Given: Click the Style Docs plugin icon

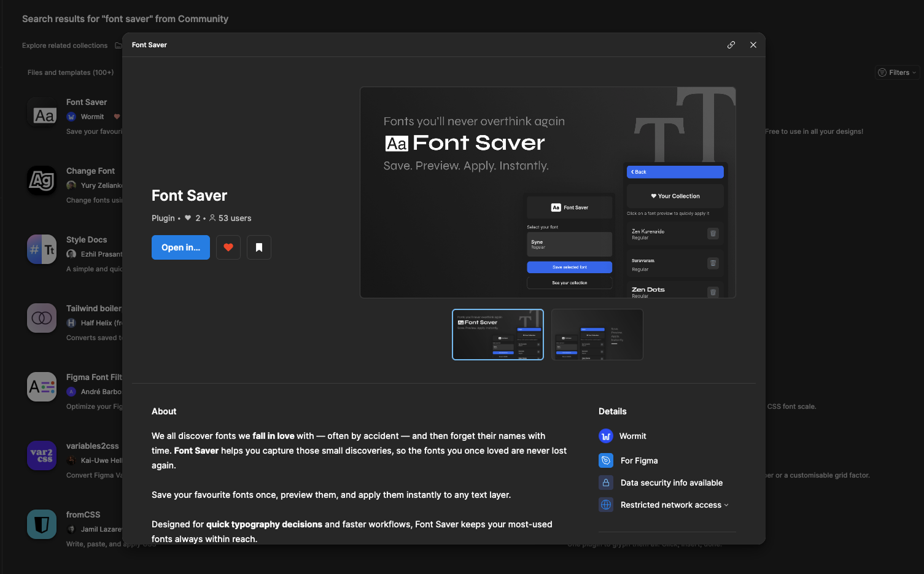Looking at the screenshot, I should point(42,249).
